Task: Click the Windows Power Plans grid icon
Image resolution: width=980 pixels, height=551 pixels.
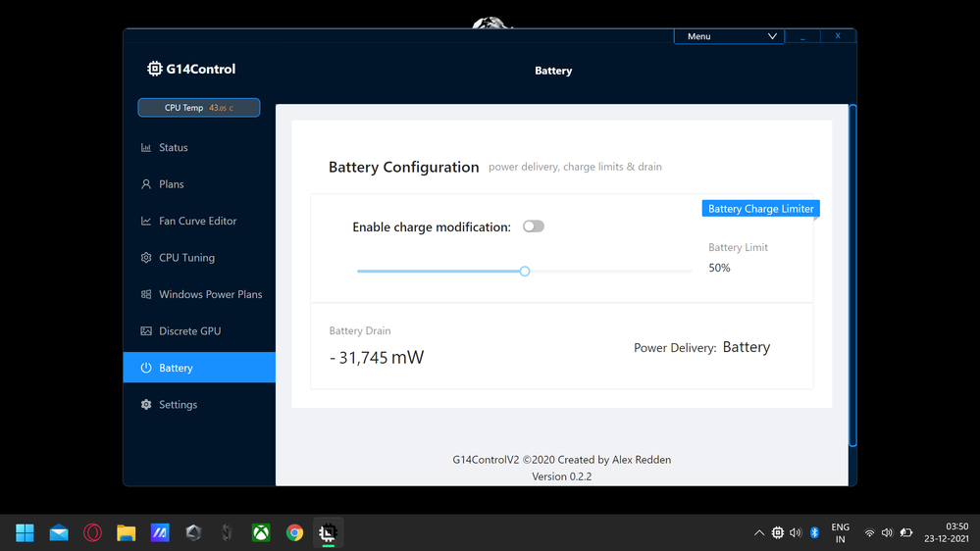Action: click(145, 294)
